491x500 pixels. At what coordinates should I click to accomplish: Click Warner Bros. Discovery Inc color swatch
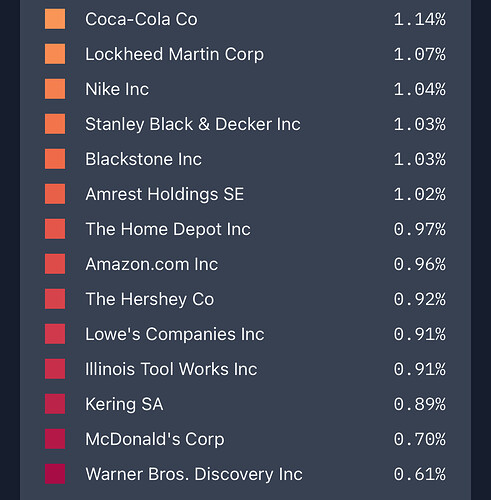coord(55,474)
